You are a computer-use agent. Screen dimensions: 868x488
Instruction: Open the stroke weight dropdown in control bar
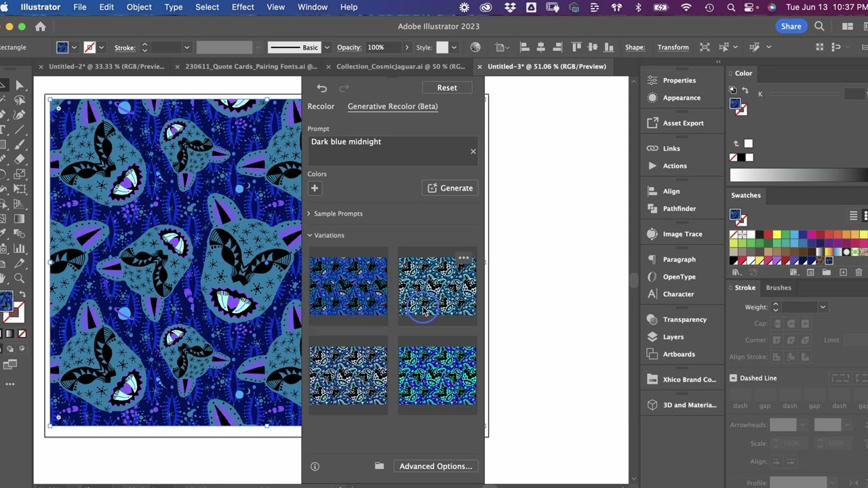coord(186,47)
